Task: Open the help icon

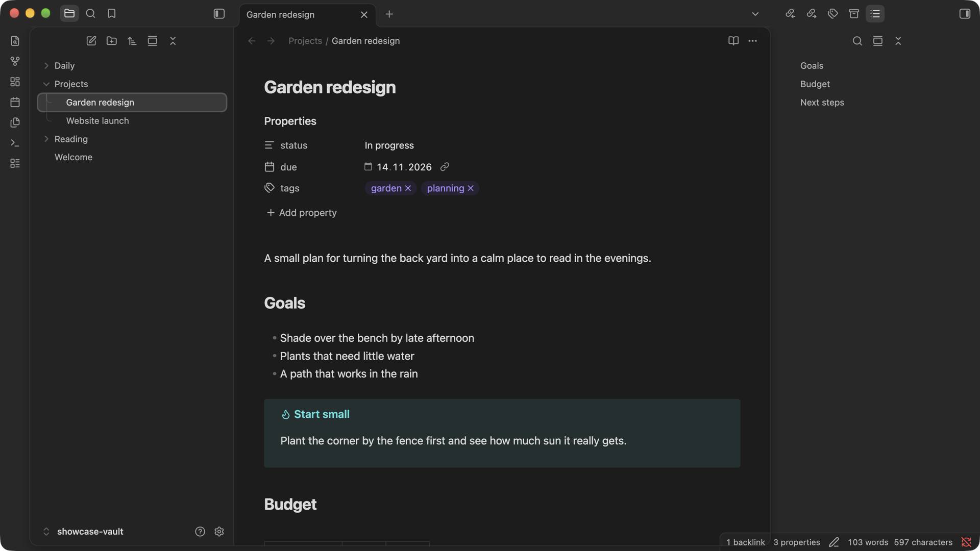Action: tap(200, 532)
